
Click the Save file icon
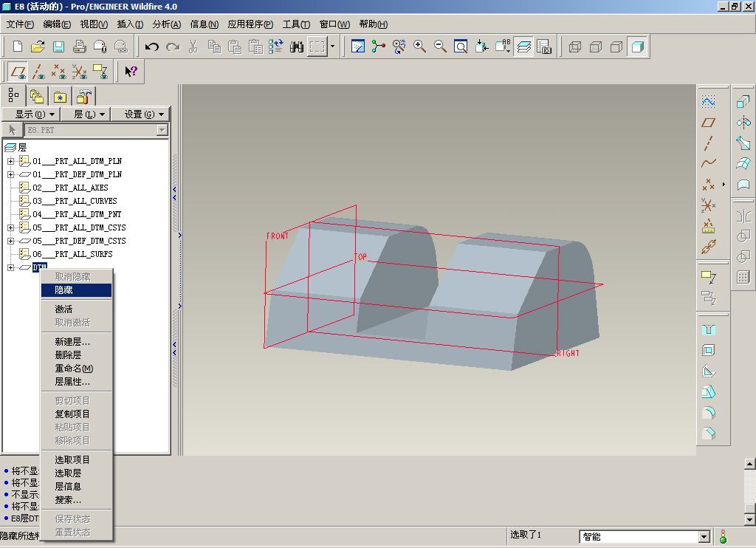tap(59, 47)
